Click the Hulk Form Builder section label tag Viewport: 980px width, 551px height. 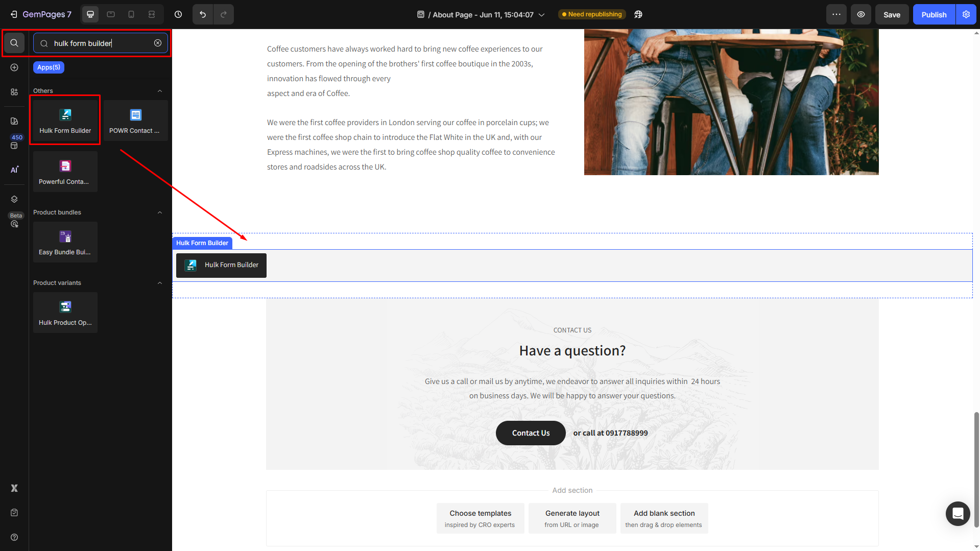[202, 243]
